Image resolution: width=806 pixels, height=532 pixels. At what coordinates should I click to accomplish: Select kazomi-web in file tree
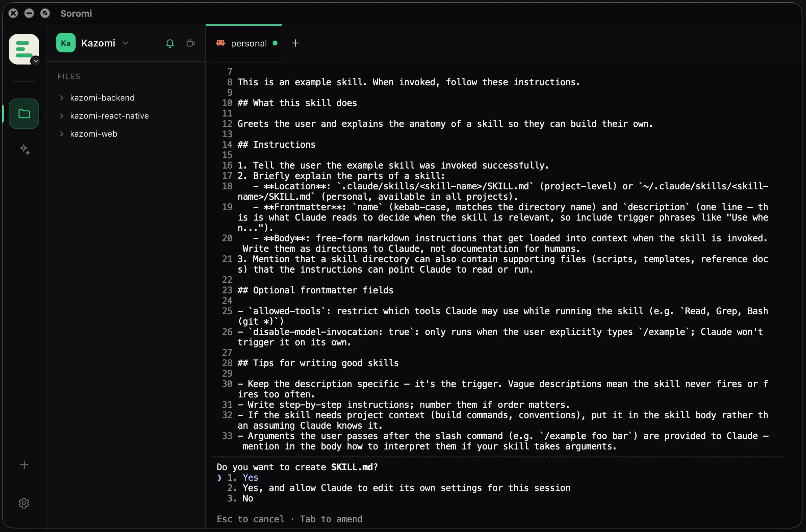point(94,134)
